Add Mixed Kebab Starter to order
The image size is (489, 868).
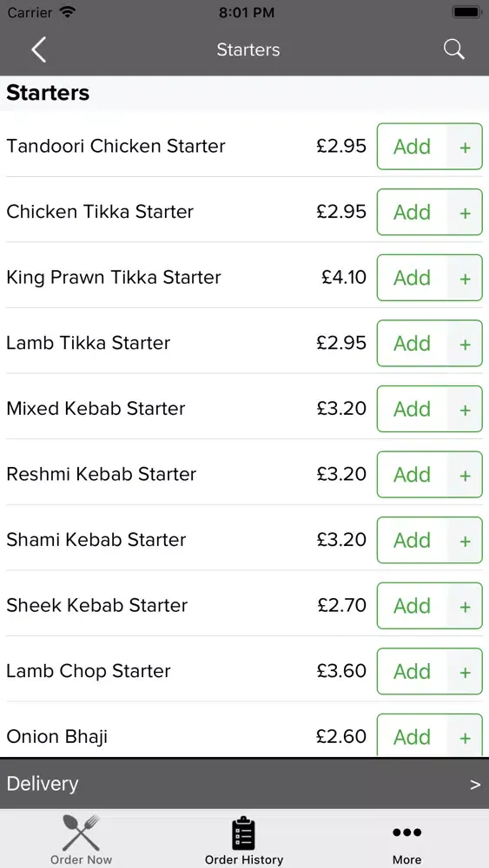[x=413, y=409]
